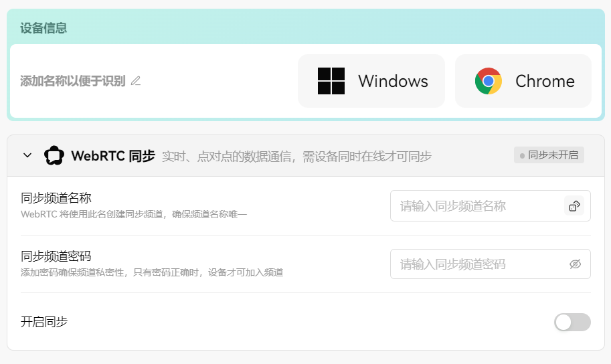The width and height of the screenshot is (611, 364).
Task: Show password using the crossed-eye icon
Action: pos(575,264)
